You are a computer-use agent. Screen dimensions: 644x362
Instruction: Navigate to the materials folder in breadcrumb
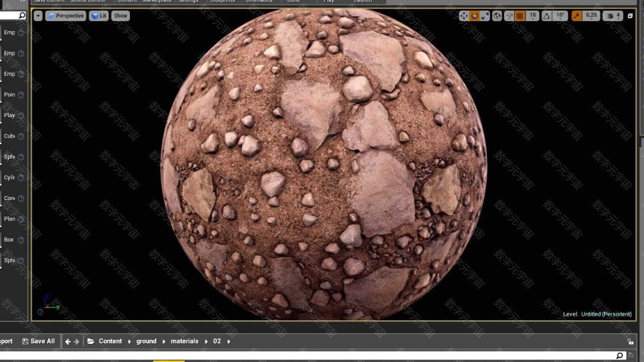coord(184,341)
